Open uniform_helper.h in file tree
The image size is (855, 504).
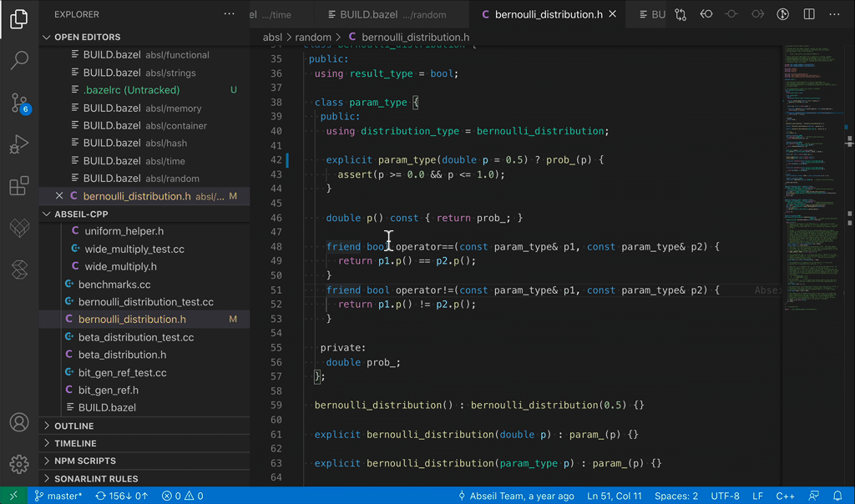click(144, 231)
